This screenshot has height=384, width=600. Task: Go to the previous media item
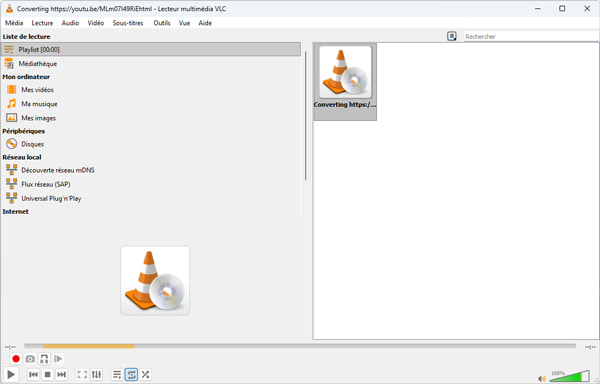point(33,374)
